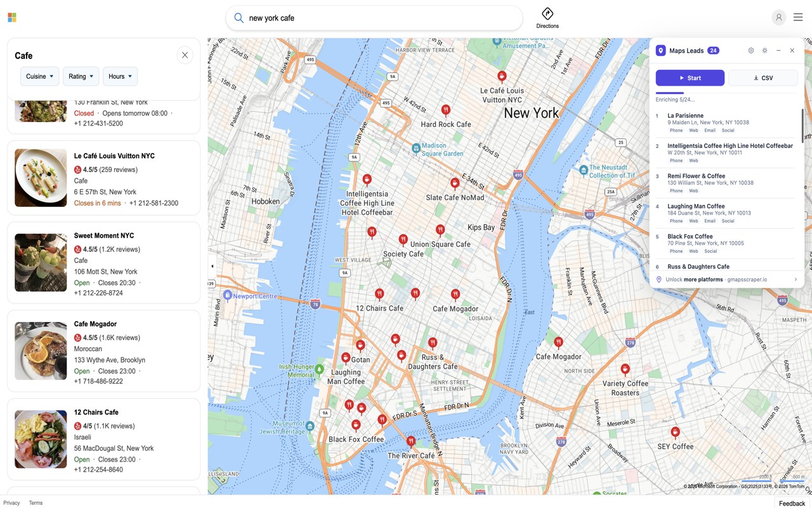Click the Museum of Jewish Heritage icon
812x508 pixels.
point(310,426)
